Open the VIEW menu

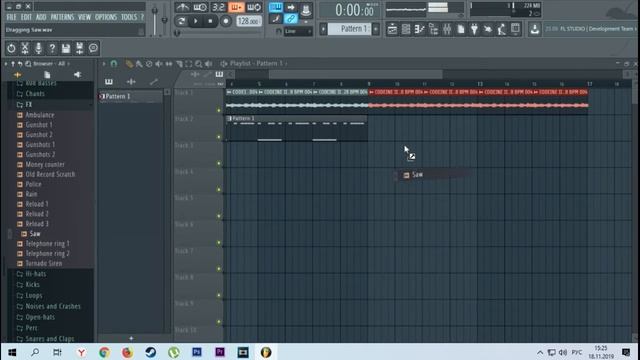point(84,17)
